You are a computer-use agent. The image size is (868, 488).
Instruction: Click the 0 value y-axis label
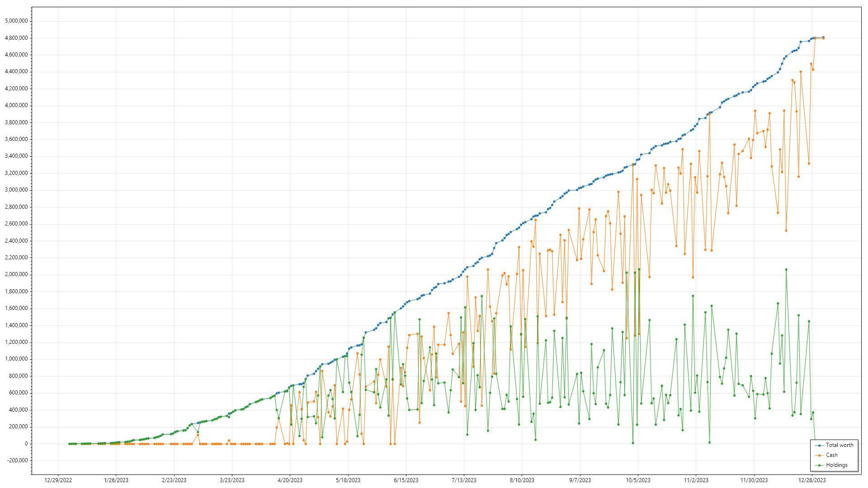pyautogui.click(x=26, y=444)
